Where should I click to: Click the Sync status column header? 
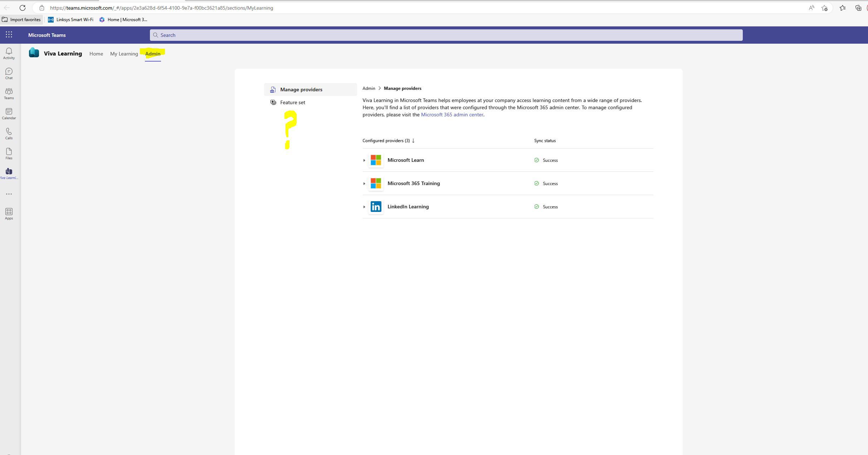pos(545,141)
